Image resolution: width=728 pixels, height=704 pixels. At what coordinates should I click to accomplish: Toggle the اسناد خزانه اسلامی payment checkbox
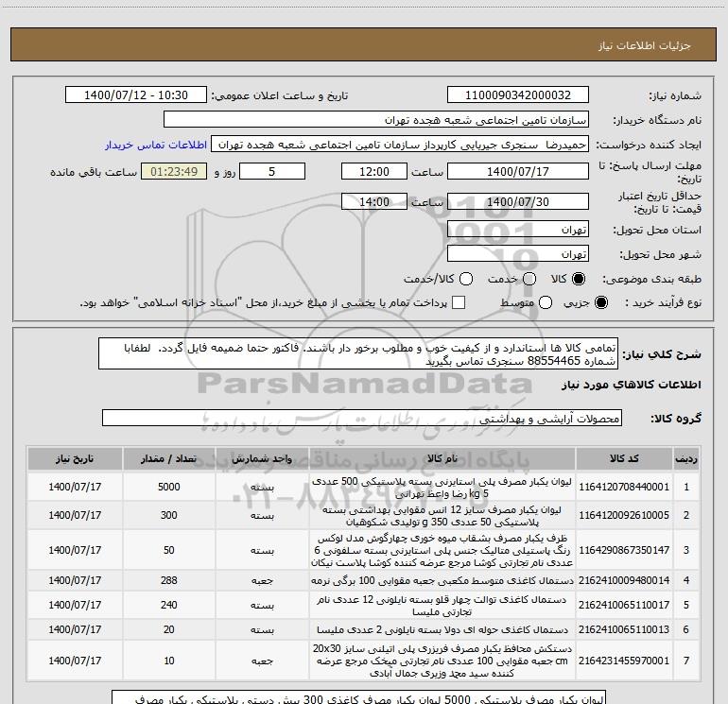459,302
